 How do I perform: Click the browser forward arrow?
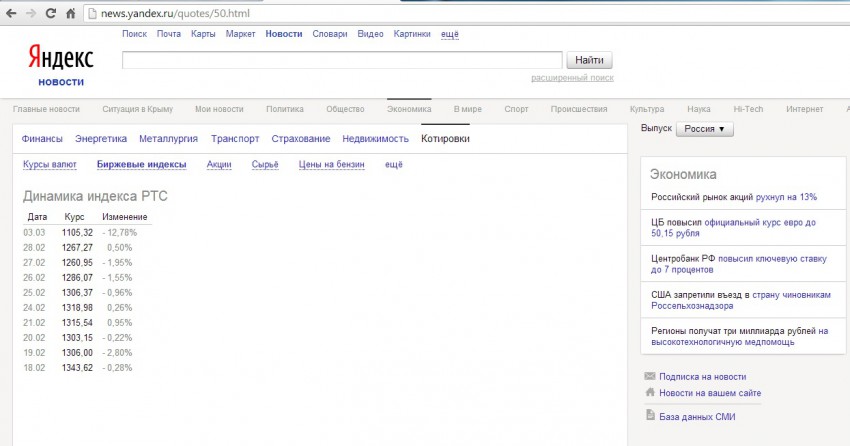[x=31, y=14]
